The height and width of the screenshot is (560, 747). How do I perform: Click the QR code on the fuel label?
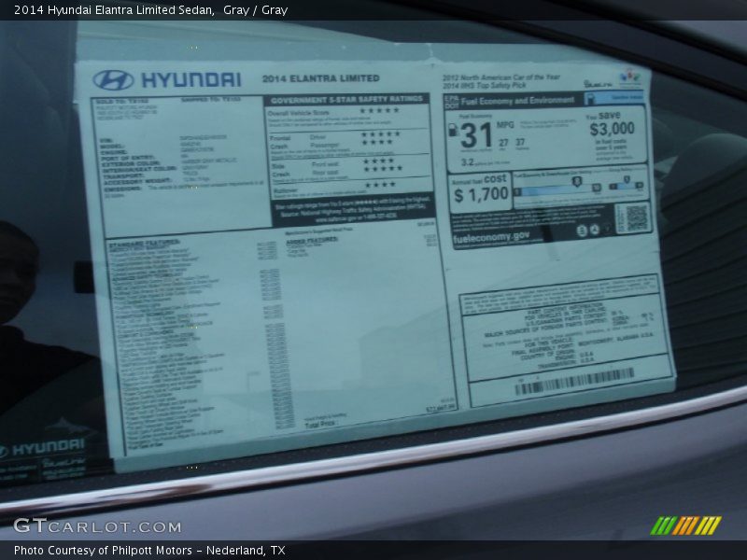coord(637,217)
